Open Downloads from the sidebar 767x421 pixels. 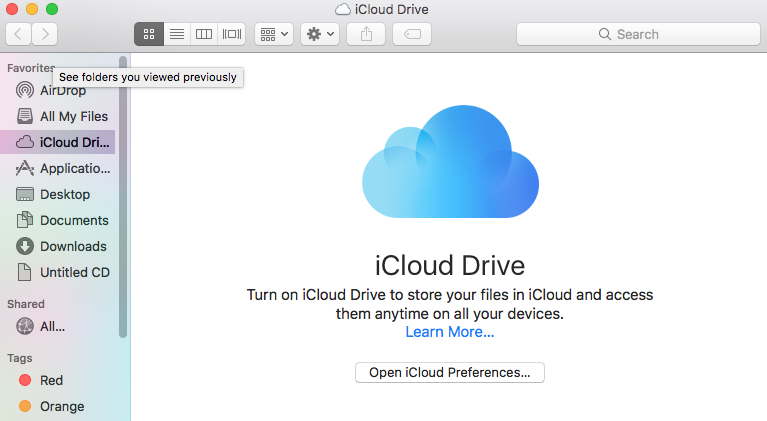(x=58, y=246)
